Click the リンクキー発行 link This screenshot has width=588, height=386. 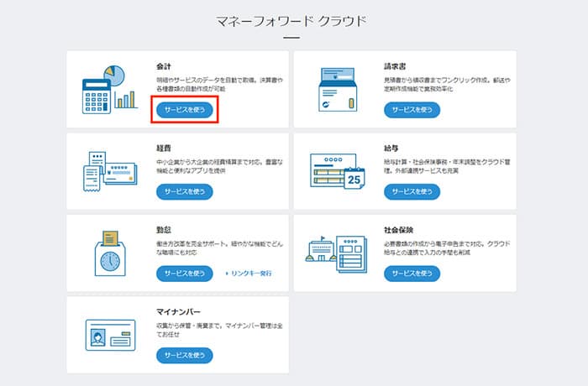point(249,274)
